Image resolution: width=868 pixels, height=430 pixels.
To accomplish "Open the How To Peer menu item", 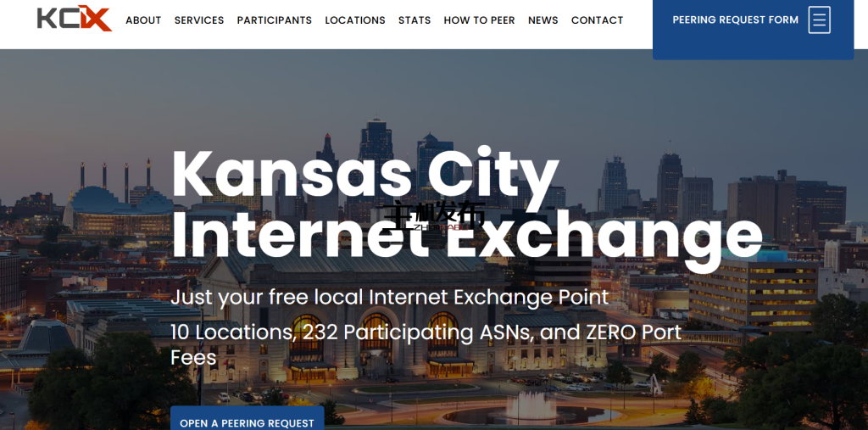I will 480,20.
